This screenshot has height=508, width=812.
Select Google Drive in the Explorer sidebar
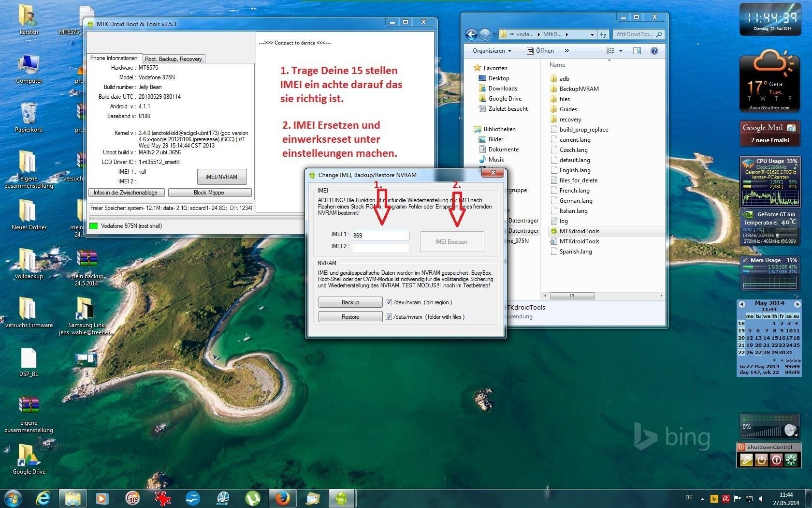point(505,99)
